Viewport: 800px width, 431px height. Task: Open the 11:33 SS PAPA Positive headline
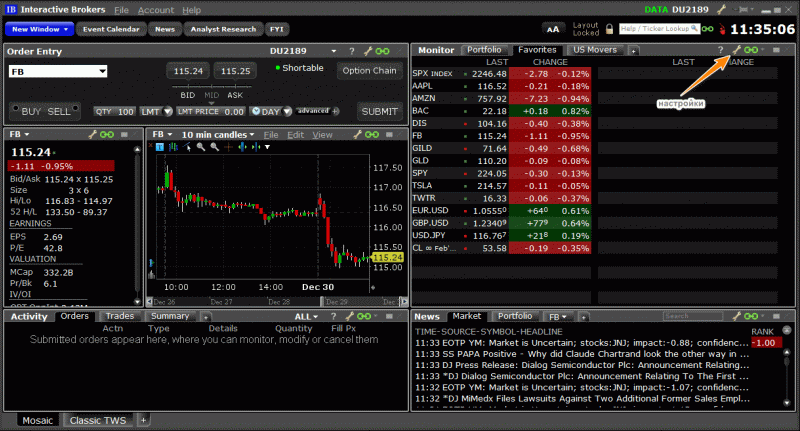tap(582, 354)
